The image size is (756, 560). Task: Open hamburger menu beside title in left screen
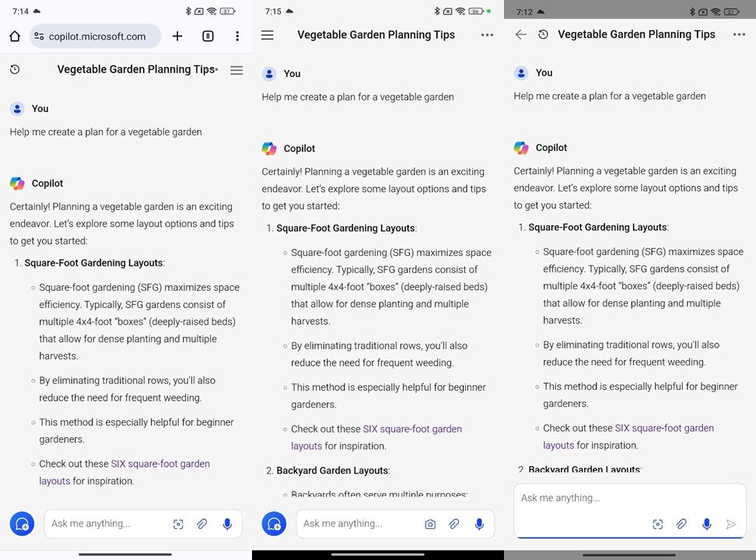236,71
